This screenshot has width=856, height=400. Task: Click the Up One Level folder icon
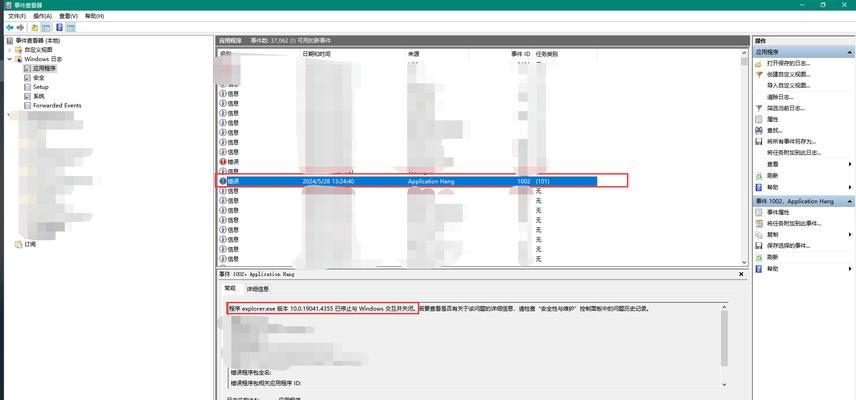(x=35, y=27)
